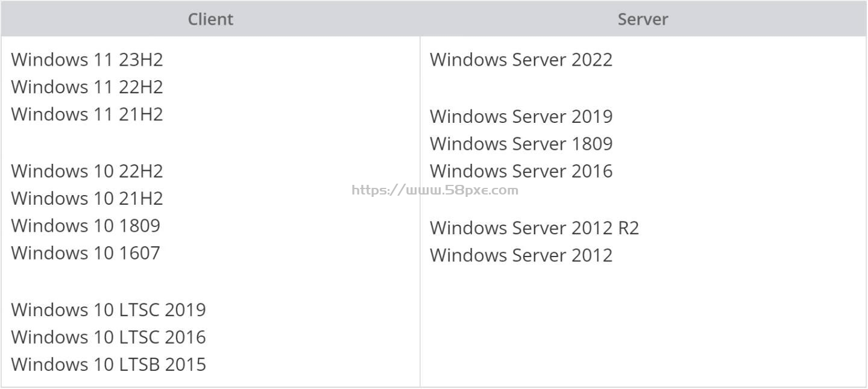Click the plain Windows Server 2012 entry

coord(521,255)
